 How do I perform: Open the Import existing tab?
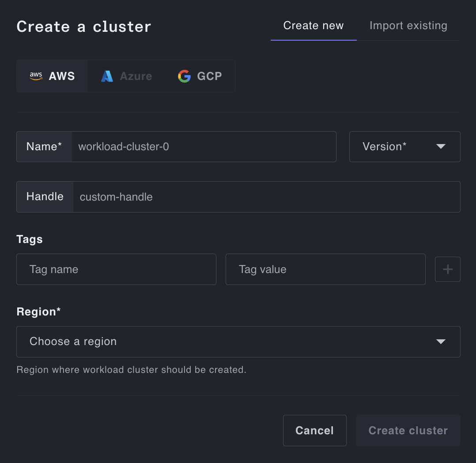pos(408,26)
